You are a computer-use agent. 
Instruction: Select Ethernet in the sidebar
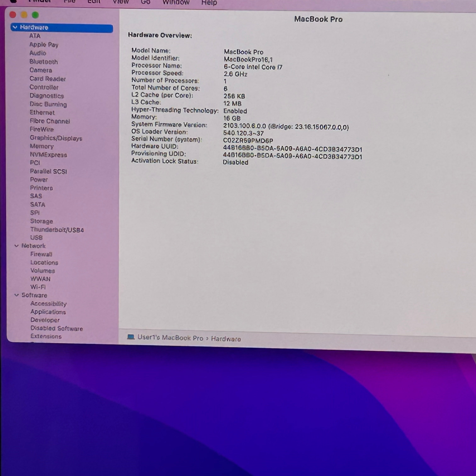click(42, 113)
